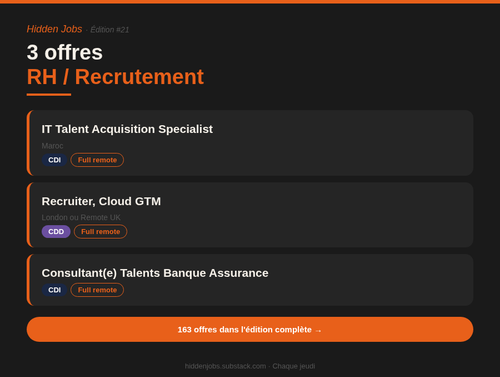
Task: Click the purple CDD tag
Action: [56, 232]
